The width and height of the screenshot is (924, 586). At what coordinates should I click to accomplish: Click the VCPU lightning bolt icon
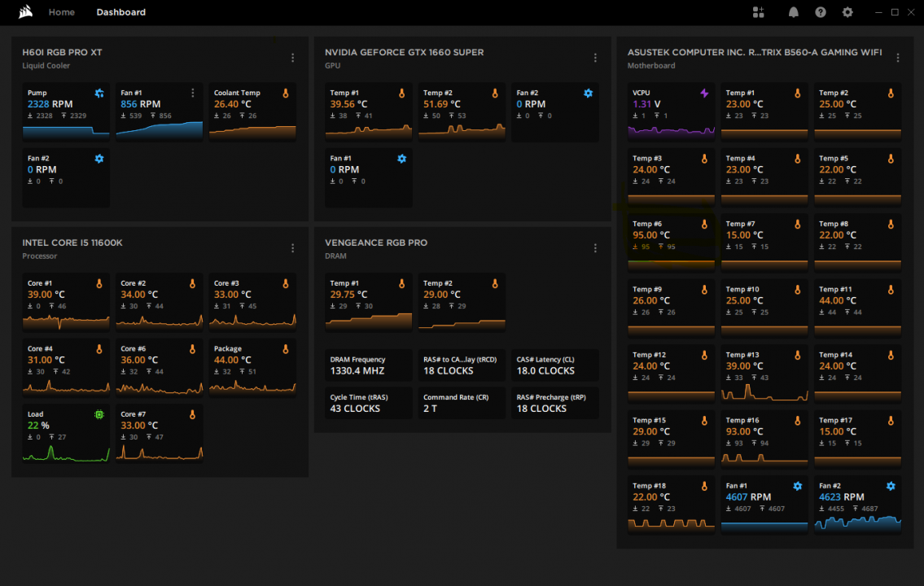point(704,93)
